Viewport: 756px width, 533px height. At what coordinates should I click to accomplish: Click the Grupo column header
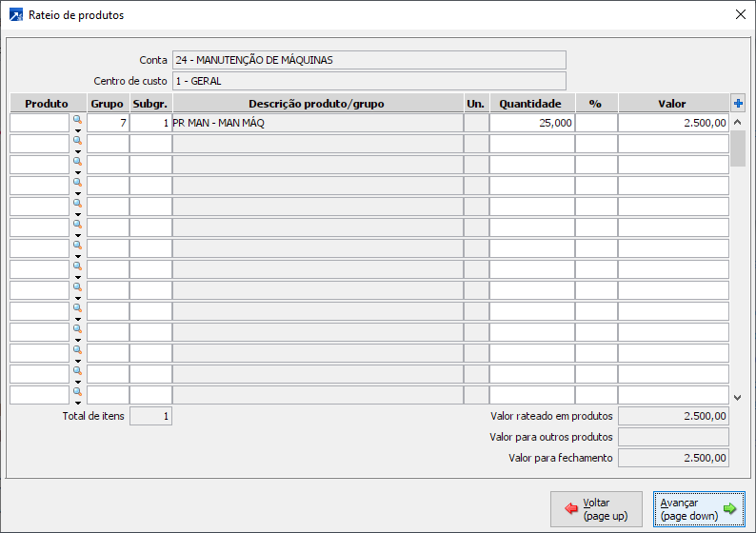[x=108, y=104]
